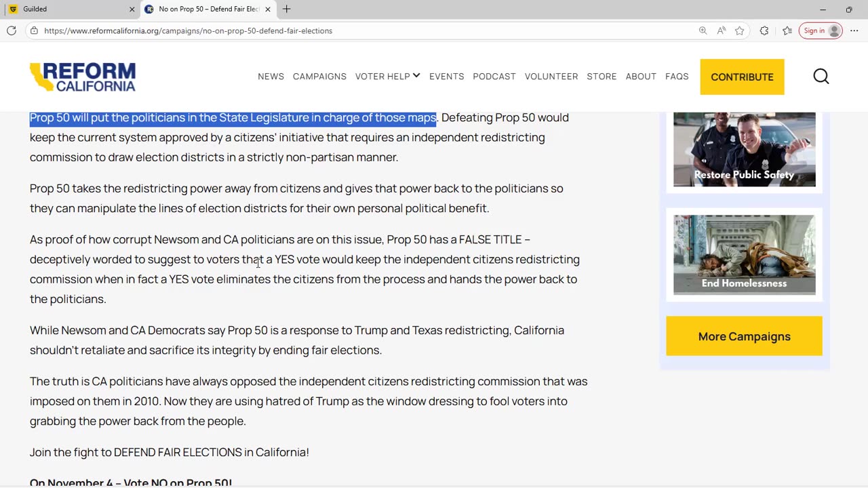Click the "Join the fight to DEFEND FAIR ELECTIONS" line
Image resolution: width=868 pixels, height=488 pixels.
coord(170,452)
